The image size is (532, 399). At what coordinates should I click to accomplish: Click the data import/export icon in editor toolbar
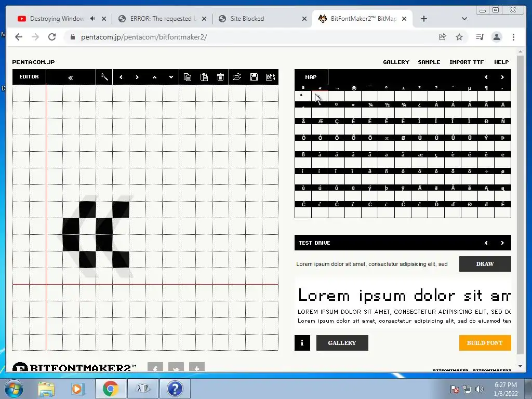[270, 77]
